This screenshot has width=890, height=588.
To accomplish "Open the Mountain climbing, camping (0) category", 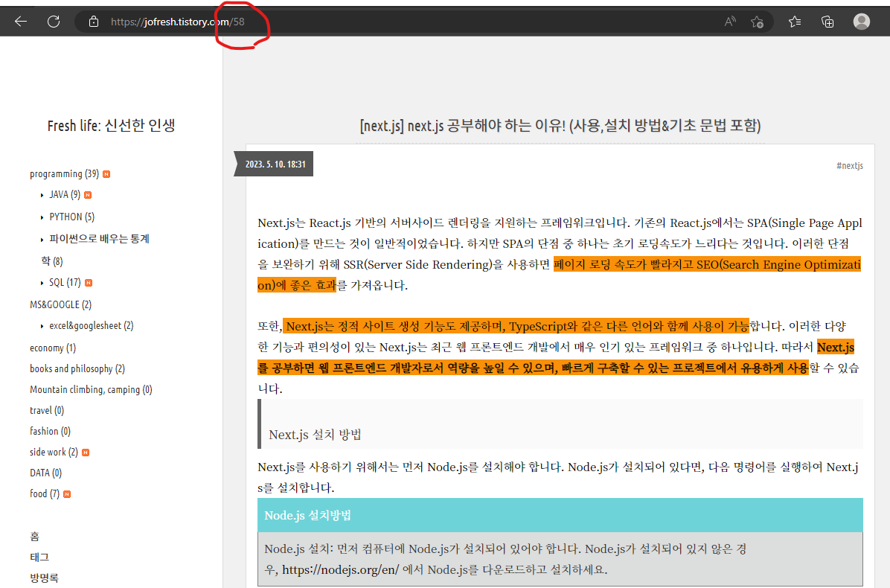I will (91, 389).
